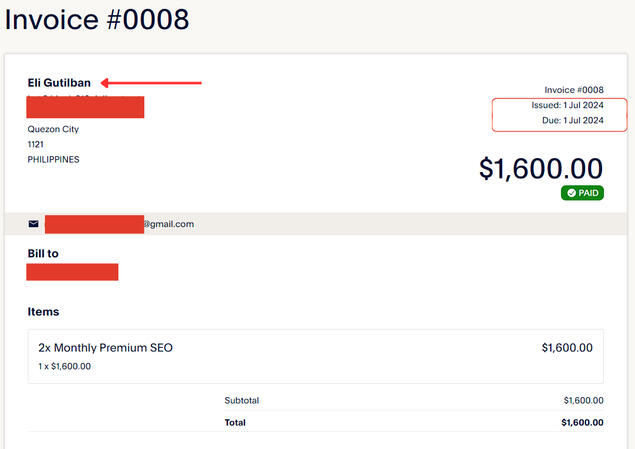Click the large $1,600.00 invoice amount

[x=541, y=168]
